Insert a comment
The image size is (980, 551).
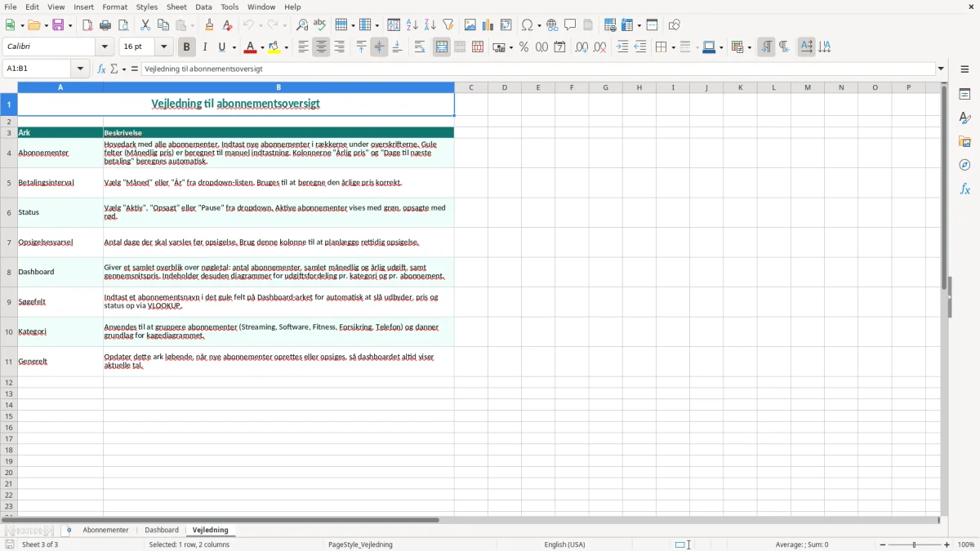click(x=570, y=25)
